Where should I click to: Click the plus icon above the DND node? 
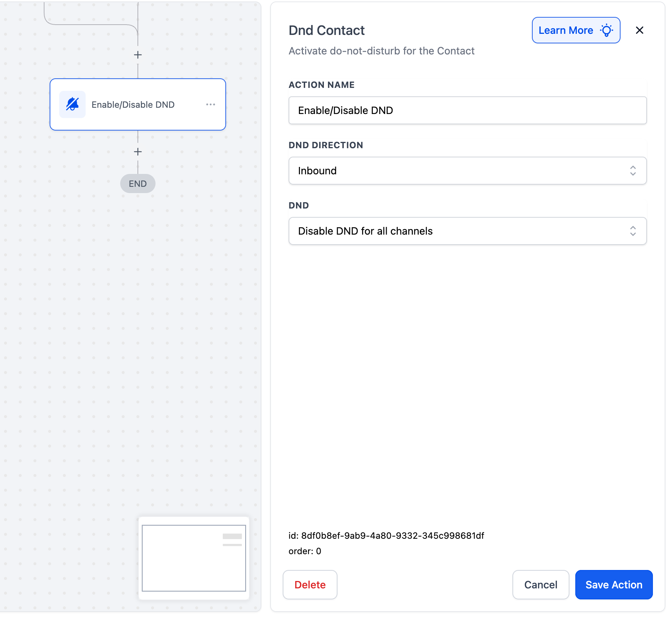[x=138, y=55]
